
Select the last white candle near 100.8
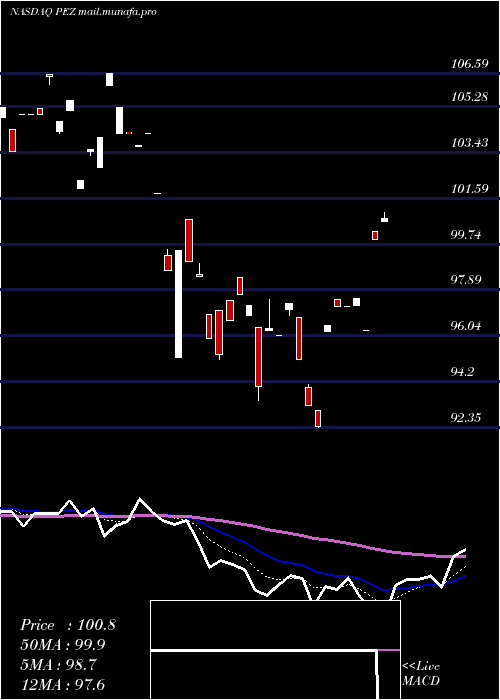click(x=384, y=217)
